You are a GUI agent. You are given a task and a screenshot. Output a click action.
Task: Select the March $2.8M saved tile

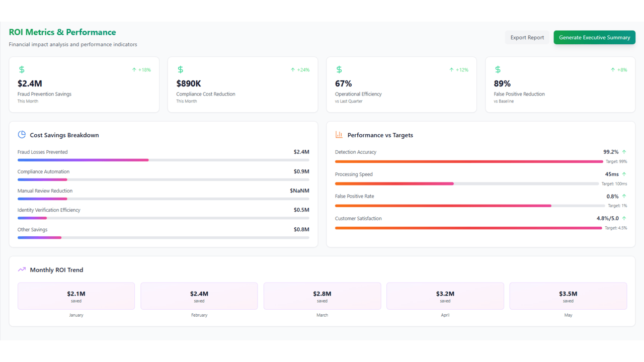click(322, 296)
